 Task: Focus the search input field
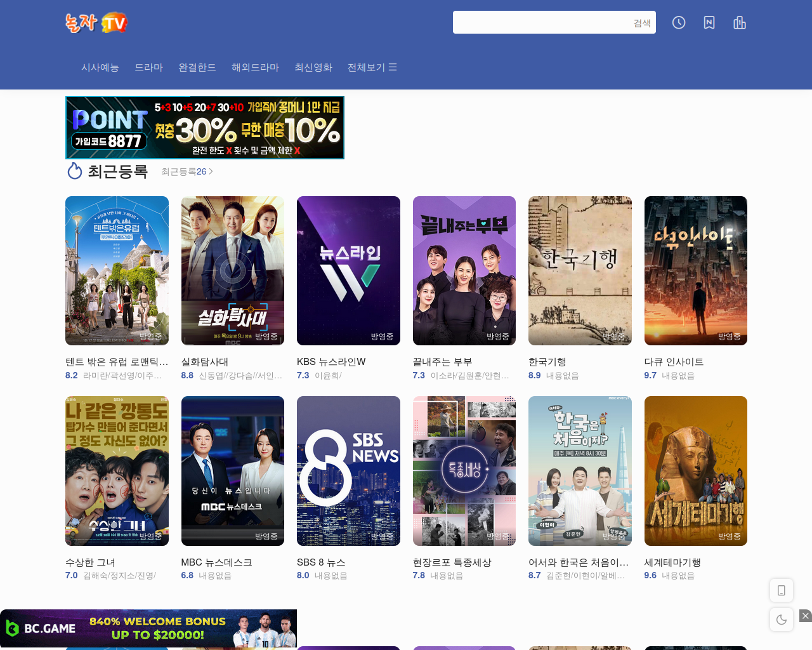click(x=542, y=22)
